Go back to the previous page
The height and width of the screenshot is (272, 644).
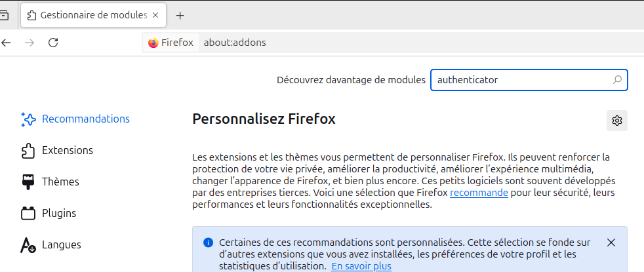click(x=7, y=43)
